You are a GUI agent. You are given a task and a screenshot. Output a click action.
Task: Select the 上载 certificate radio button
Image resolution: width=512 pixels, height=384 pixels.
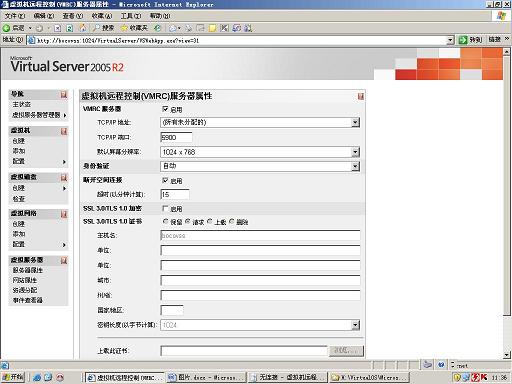[x=210, y=221]
